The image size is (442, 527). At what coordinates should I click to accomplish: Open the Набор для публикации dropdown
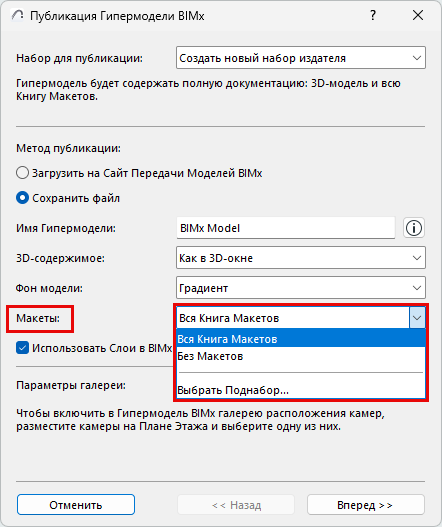[301, 58]
